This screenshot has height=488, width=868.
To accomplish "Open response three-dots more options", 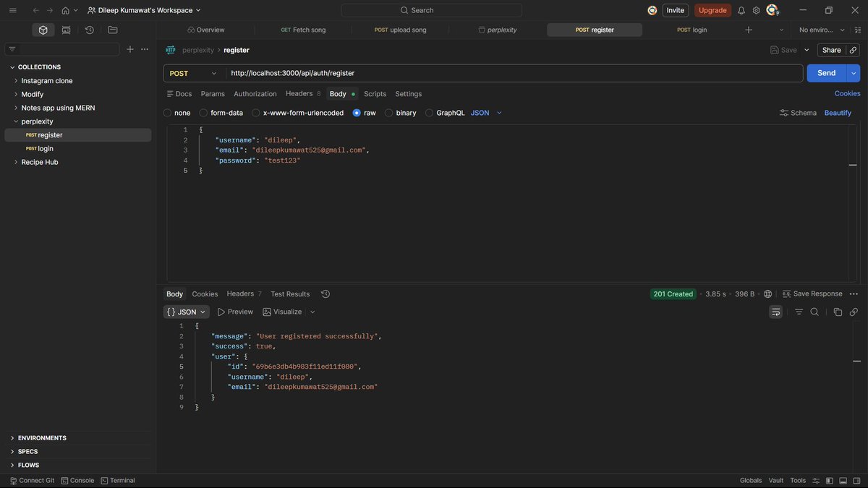I will tap(854, 294).
